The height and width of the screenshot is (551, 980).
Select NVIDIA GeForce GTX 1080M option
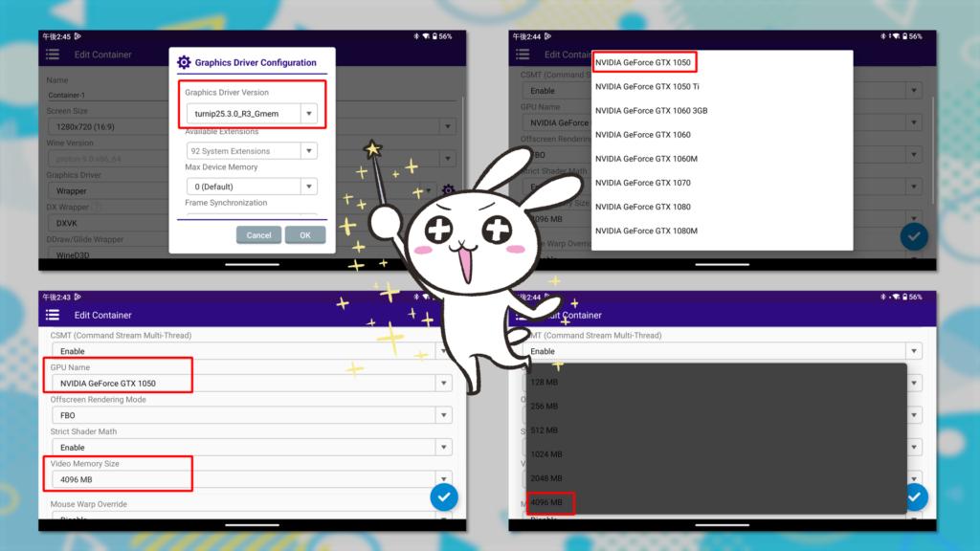(722, 231)
